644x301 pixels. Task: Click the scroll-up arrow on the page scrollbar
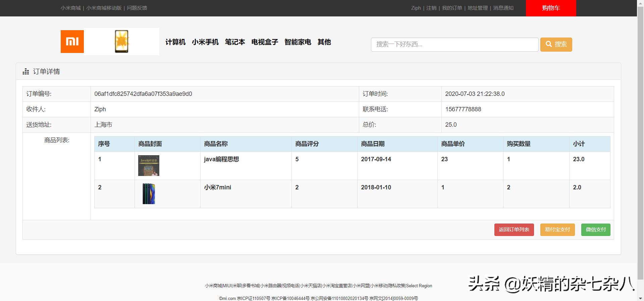click(640, 3)
